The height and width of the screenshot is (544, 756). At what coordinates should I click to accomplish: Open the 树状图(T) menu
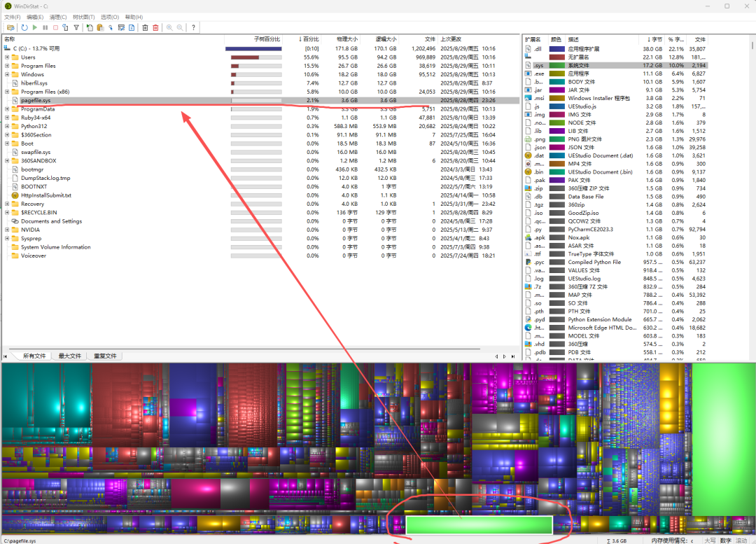tap(83, 17)
